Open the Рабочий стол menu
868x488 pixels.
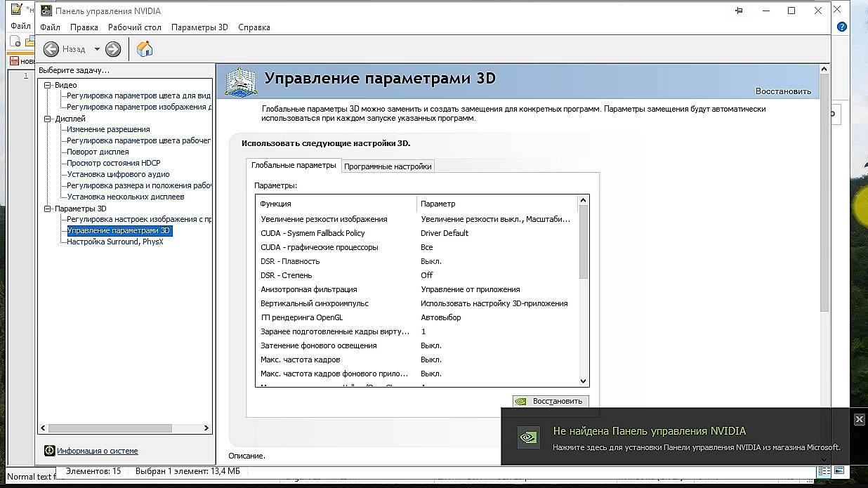135,27
